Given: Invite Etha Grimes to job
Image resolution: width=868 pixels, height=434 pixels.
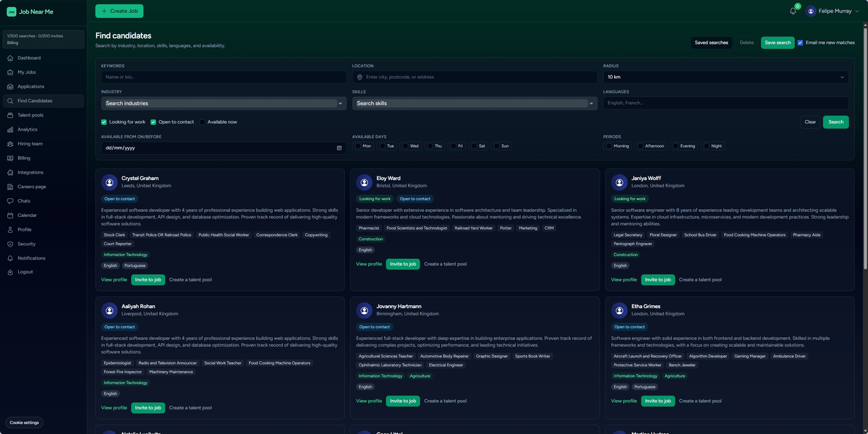Looking at the screenshot, I should (658, 401).
